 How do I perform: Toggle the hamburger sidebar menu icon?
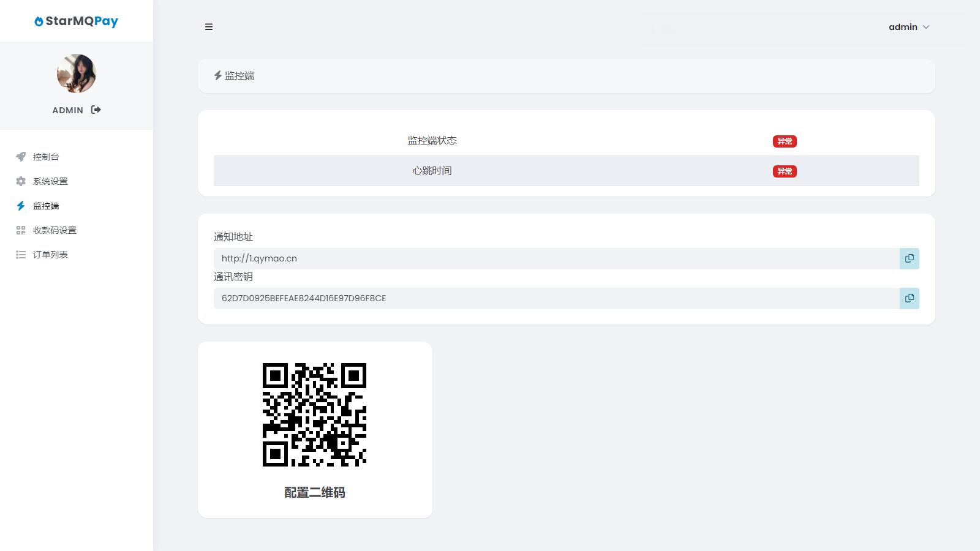click(209, 27)
